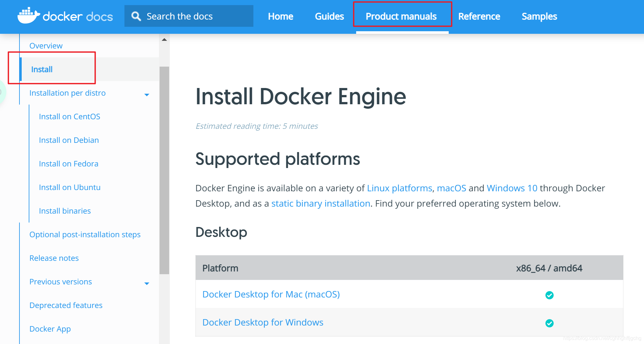
Task: Select Install on Ubuntu in sidebar
Action: (70, 187)
